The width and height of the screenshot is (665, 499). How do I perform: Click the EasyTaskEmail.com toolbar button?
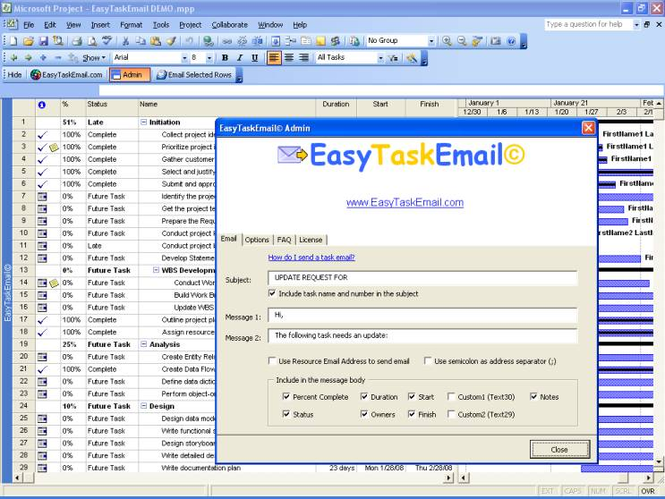pyautogui.click(x=67, y=75)
